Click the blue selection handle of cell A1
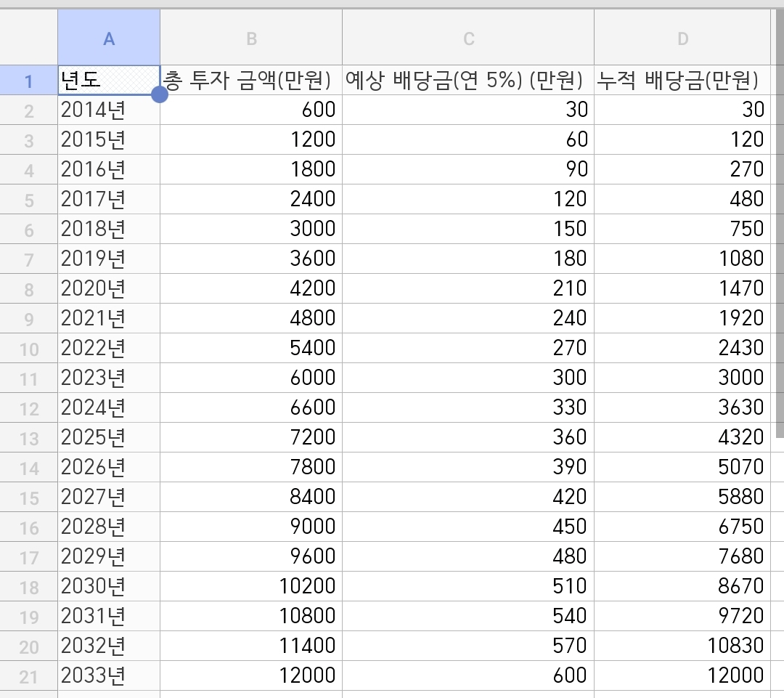 pos(160,94)
